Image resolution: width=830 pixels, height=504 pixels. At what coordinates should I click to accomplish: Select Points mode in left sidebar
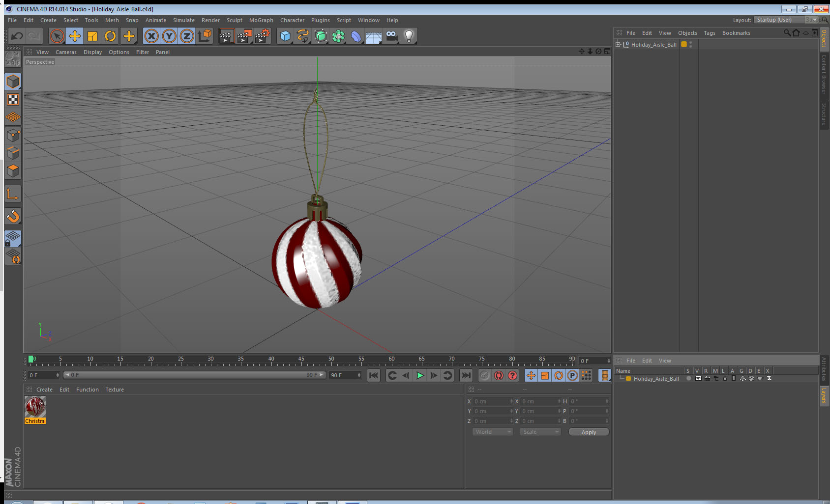13,135
